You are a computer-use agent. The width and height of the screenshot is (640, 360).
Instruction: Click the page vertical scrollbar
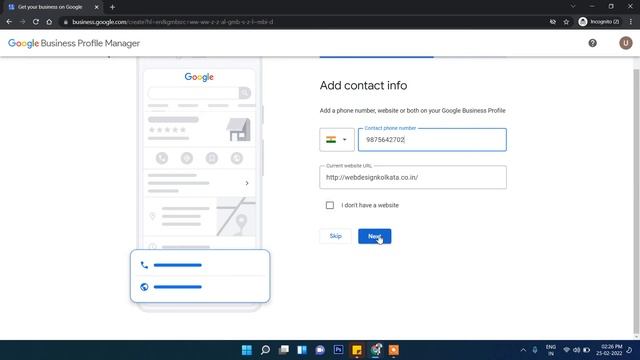[636, 201]
